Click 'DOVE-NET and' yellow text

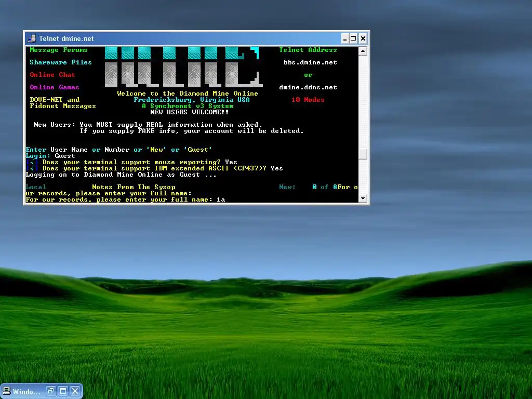[54, 100]
